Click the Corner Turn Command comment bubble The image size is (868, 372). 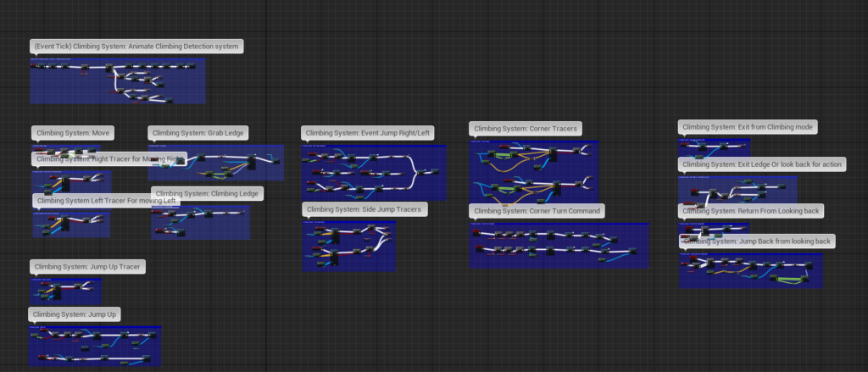pos(537,210)
